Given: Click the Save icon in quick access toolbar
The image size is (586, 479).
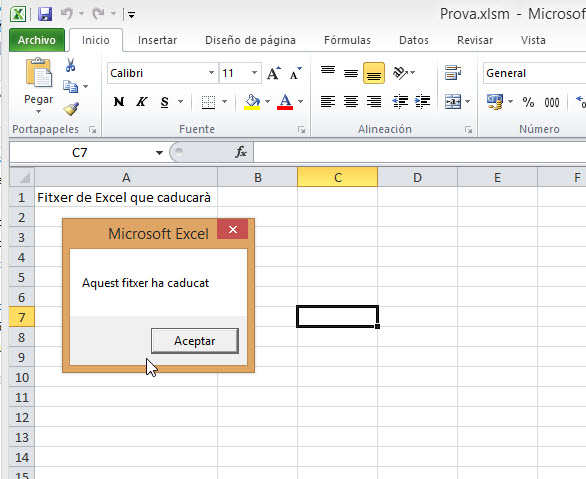Looking at the screenshot, I should pyautogui.click(x=45, y=14).
